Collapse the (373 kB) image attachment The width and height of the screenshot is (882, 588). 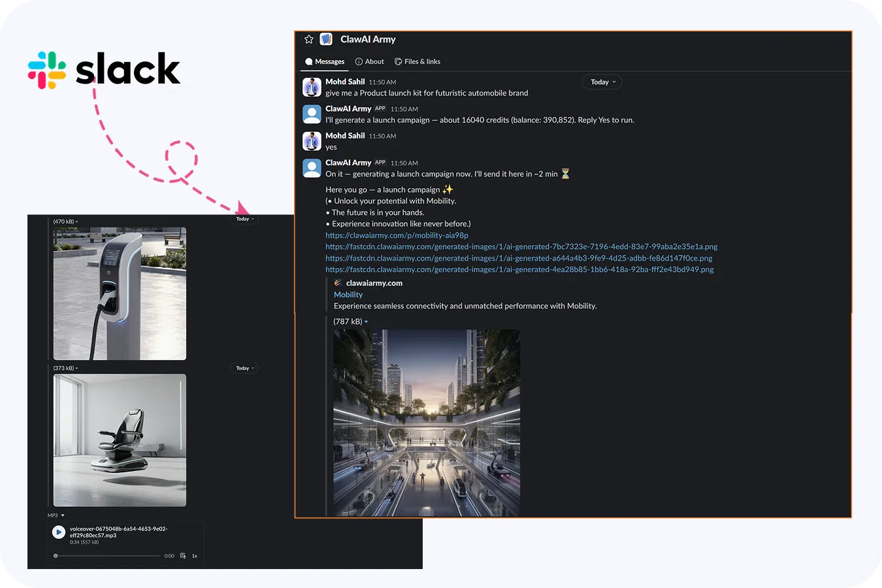coord(76,368)
